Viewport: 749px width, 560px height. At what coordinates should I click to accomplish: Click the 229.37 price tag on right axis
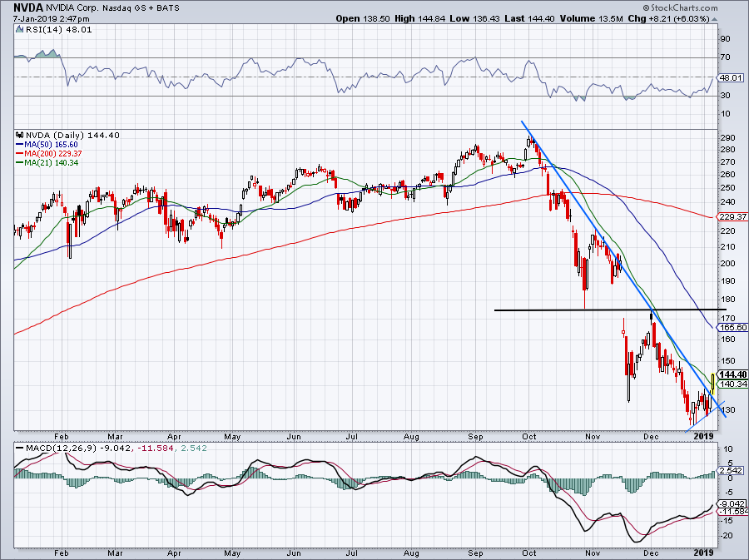click(x=732, y=216)
